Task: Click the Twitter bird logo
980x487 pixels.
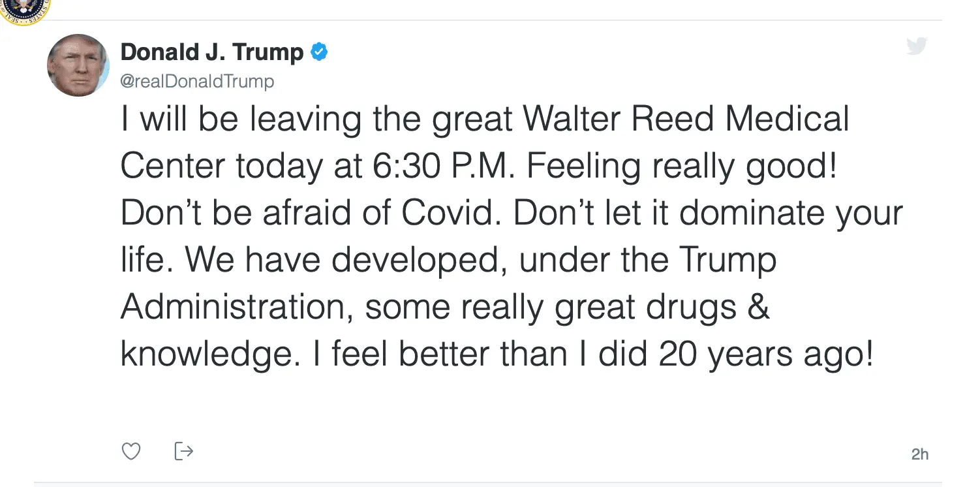Action: point(917,46)
